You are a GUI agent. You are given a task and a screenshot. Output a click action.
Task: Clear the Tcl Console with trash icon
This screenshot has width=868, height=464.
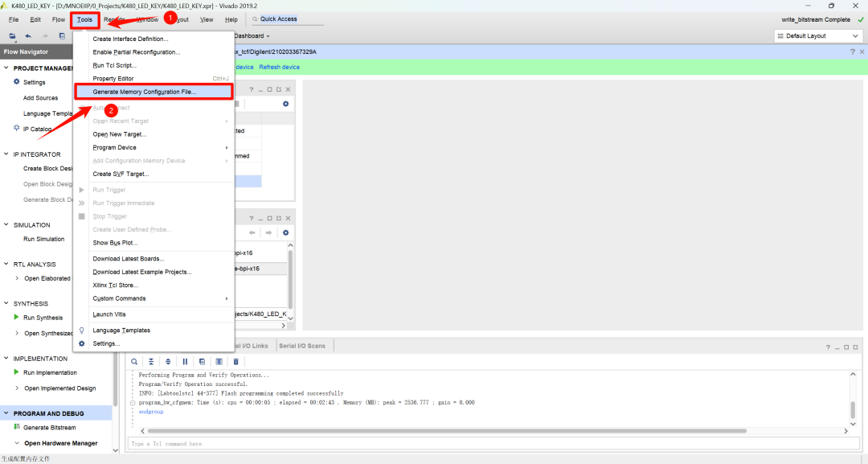pos(235,361)
